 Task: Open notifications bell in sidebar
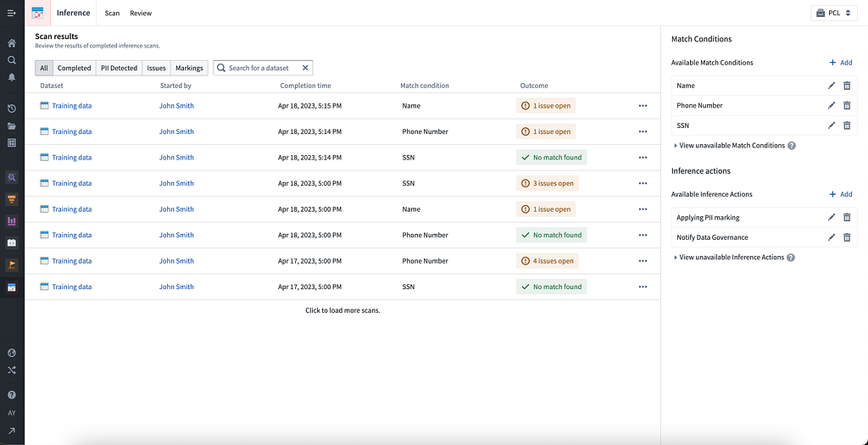pyautogui.click(x=12, y=77)
